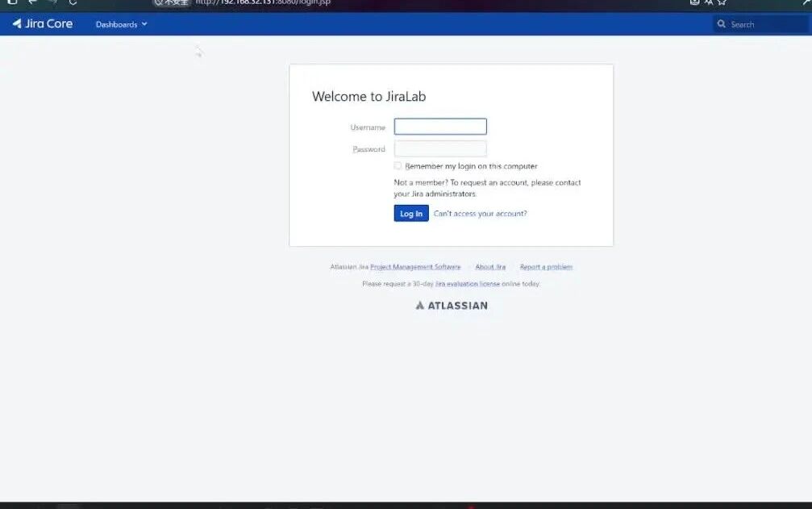Click the Not a member message text
This screenshot has width=812, height=509.
(487, 188)
